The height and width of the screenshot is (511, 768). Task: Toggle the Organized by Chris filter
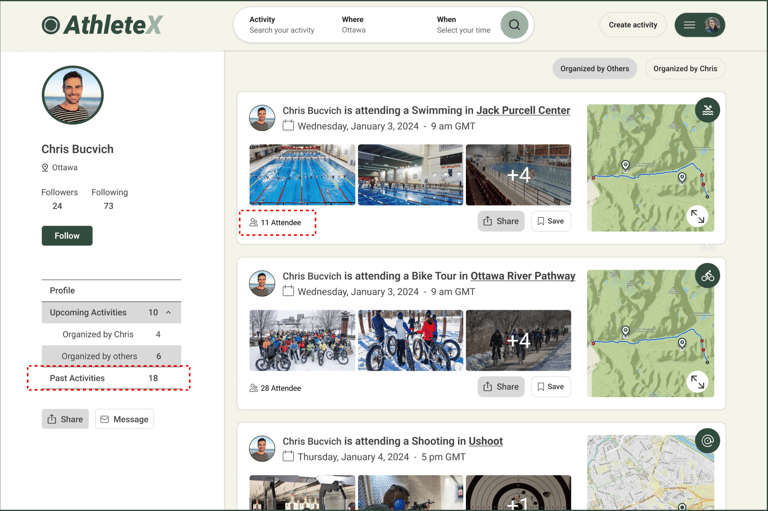click(685, 69)
